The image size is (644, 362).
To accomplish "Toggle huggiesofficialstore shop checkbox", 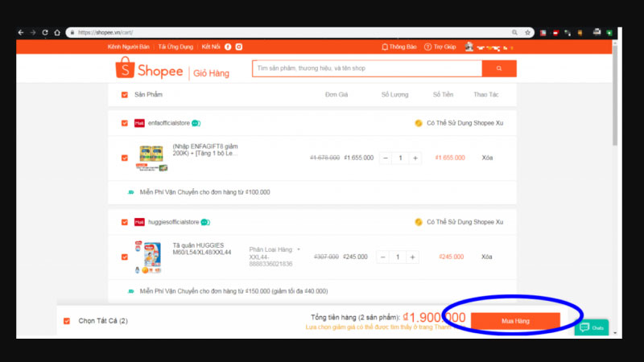I will tap(125, 222).
